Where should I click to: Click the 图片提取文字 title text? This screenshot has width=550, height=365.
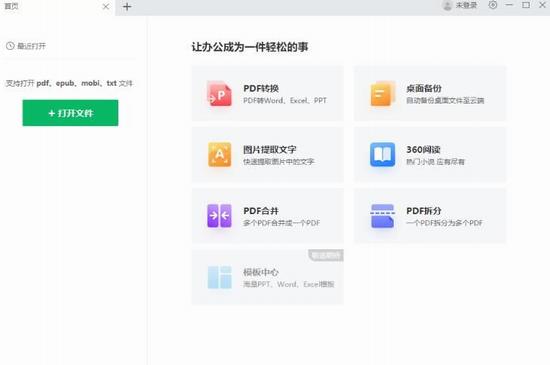270,150
